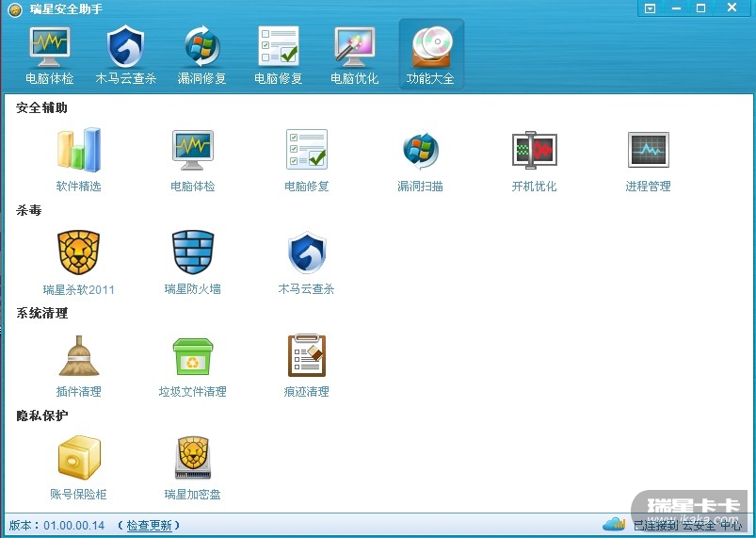756x538 pixels.
Task: Click the 开机优化 label text
Action: point(534,187)
